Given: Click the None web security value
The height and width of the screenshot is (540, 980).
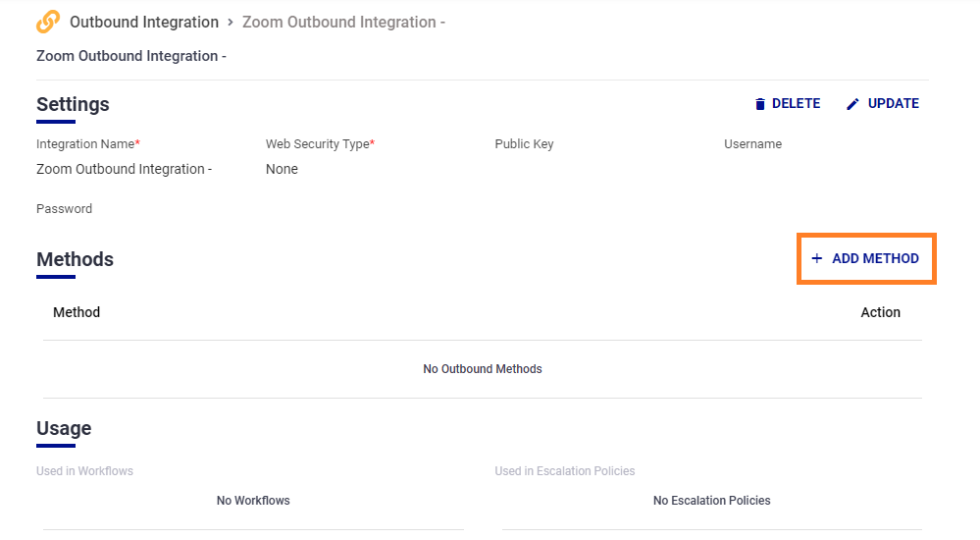Looking at the screenshot, I should pyautogui.click(x=282, y=169).
